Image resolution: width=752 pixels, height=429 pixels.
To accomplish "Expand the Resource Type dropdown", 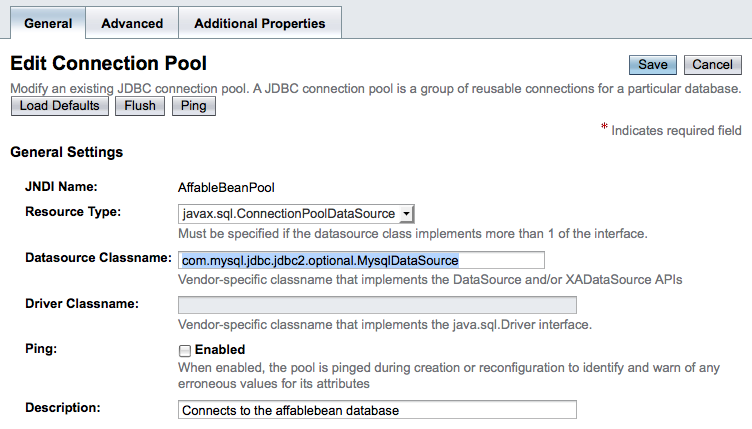I will click(296, 213).
